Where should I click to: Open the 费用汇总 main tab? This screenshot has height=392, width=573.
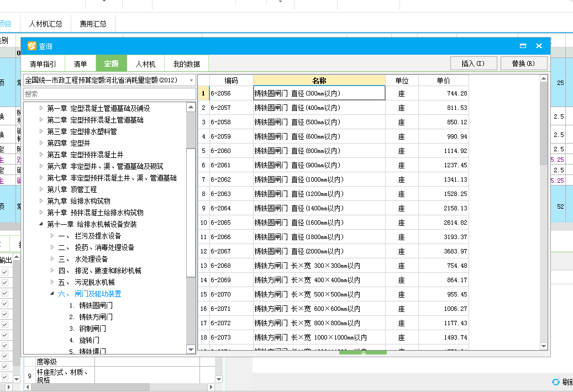click(x=93, y=24)
